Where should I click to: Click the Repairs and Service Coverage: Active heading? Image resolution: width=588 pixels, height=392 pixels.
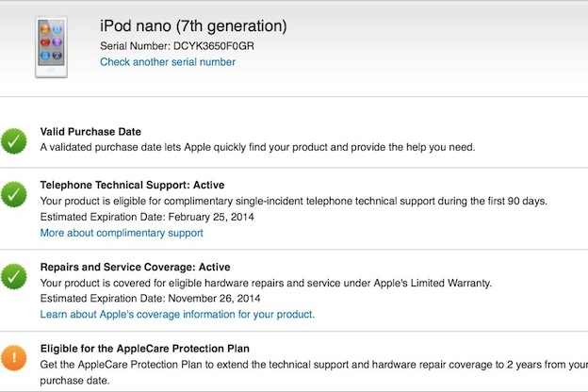pos(135,267)
